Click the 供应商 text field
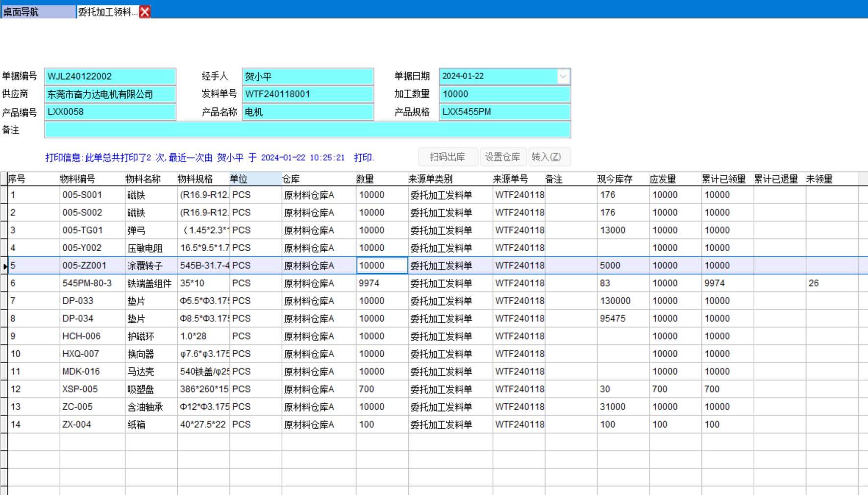This screenshot has height=495, width=868. [110, 94]
